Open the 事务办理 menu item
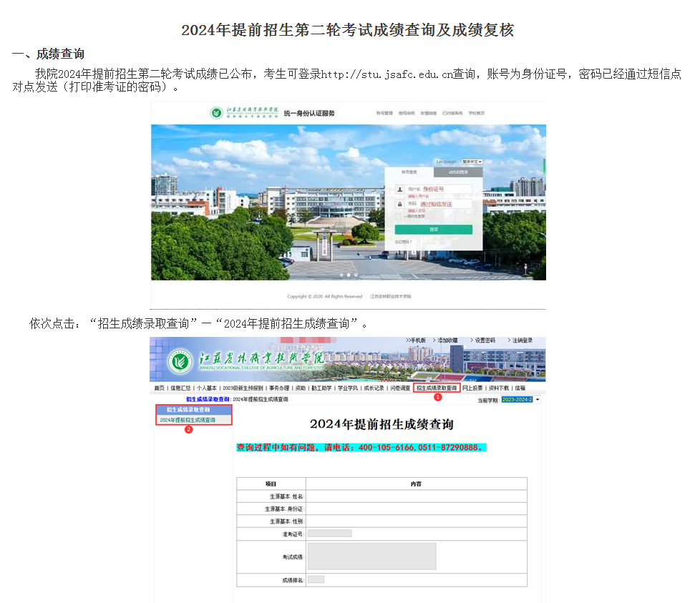Screen dimensions: 700x603 279,388
